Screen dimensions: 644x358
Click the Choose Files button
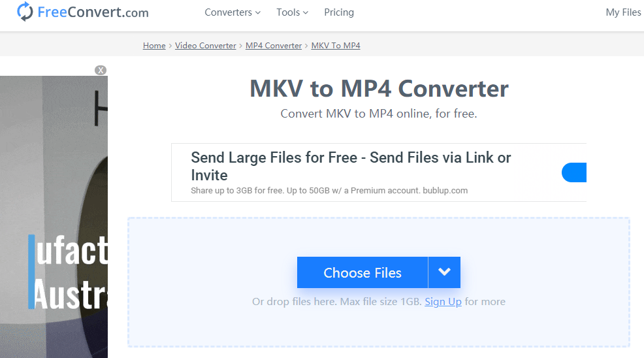pos(362,273)
